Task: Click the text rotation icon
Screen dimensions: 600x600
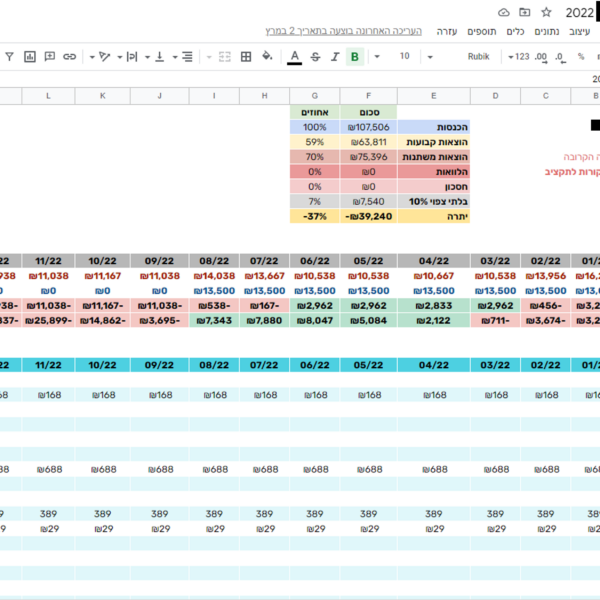Action: [x=104, y=57]
